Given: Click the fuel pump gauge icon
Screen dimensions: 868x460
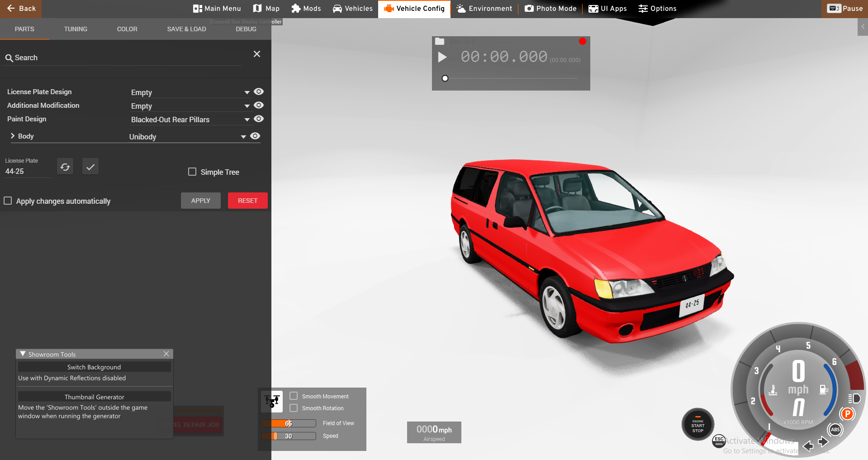Looking at the screenshot, I should [824, 389].
